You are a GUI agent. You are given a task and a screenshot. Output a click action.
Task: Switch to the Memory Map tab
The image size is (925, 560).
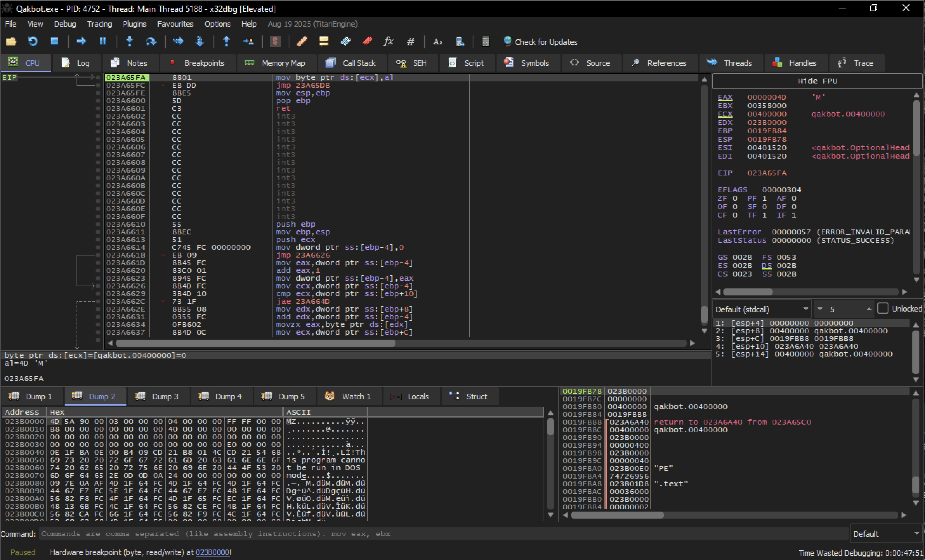point(277,63)
